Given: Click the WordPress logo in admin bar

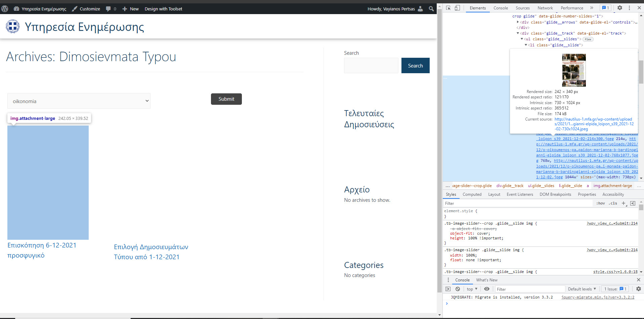Looking at the screenshot, I should tap(5, 9).
